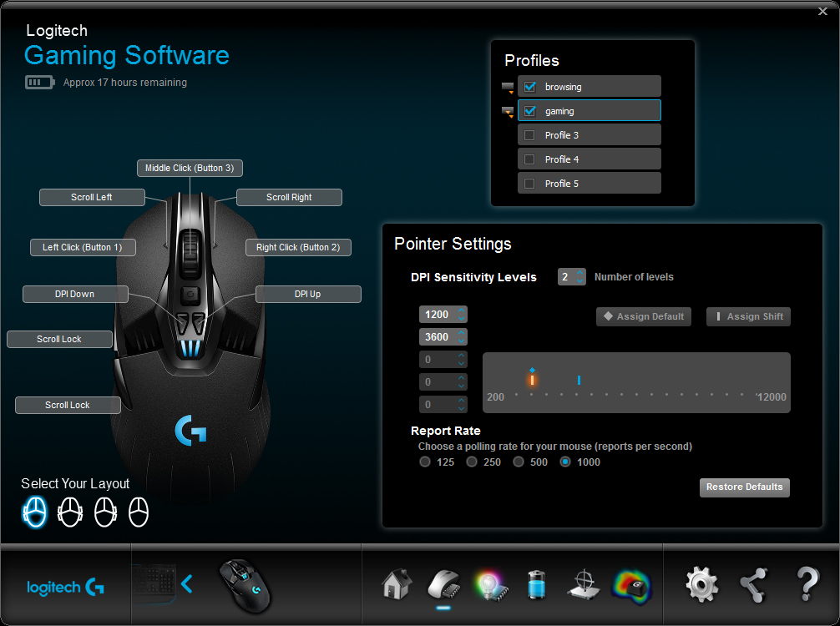
Task: Click the Assign Default button
Action: pos(643,316)
